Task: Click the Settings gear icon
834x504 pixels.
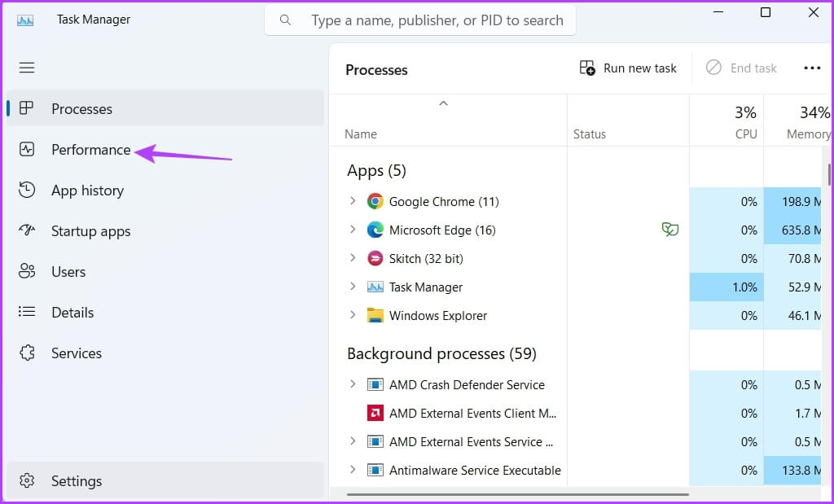Action: coord(27,480)
